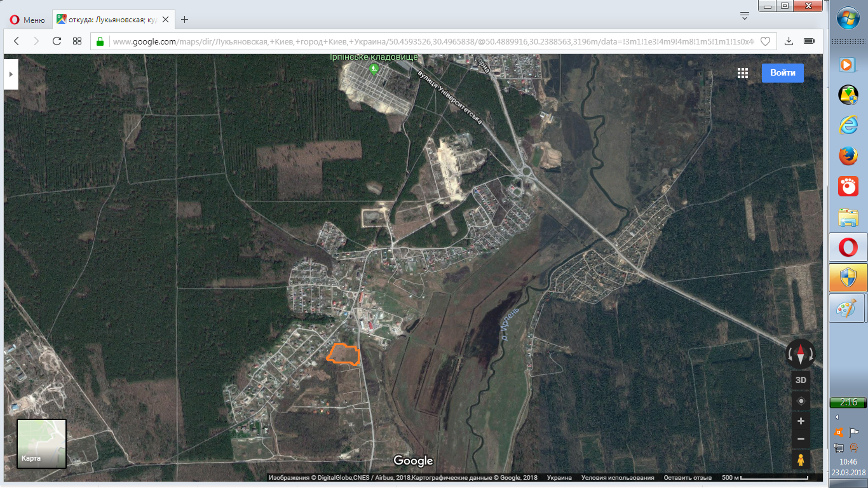868x488 pixels.
Task: Reload the current page
Action: point(57,41)
